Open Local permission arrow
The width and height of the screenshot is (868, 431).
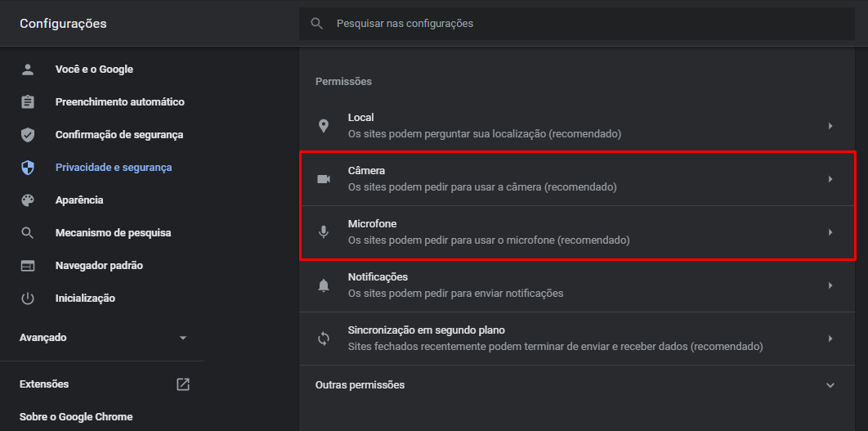[x=830, y=126]
